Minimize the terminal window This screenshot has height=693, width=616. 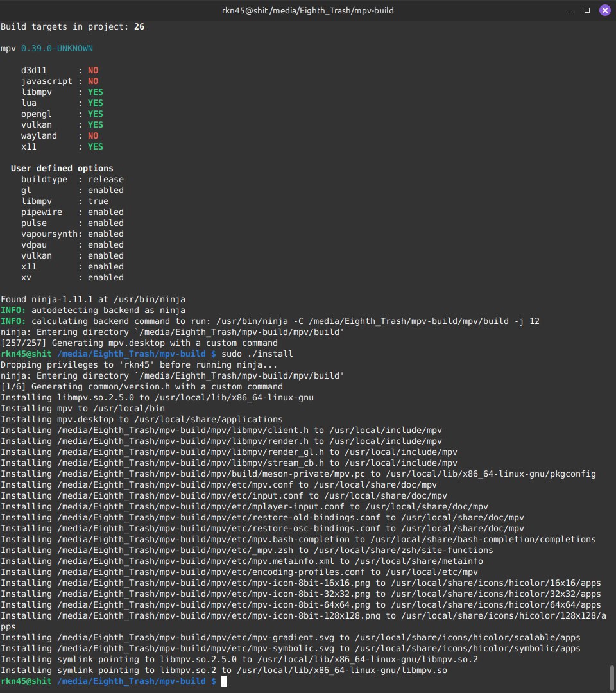(x=569, y=11)
